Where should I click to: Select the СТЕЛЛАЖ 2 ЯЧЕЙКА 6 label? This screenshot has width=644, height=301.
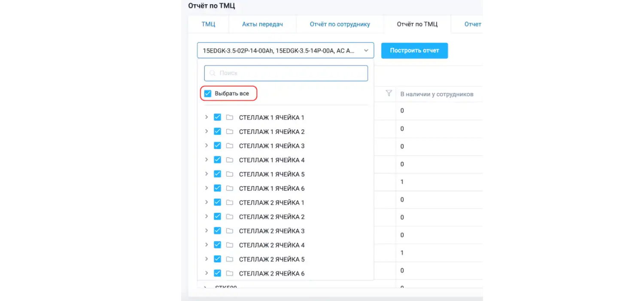271,273
